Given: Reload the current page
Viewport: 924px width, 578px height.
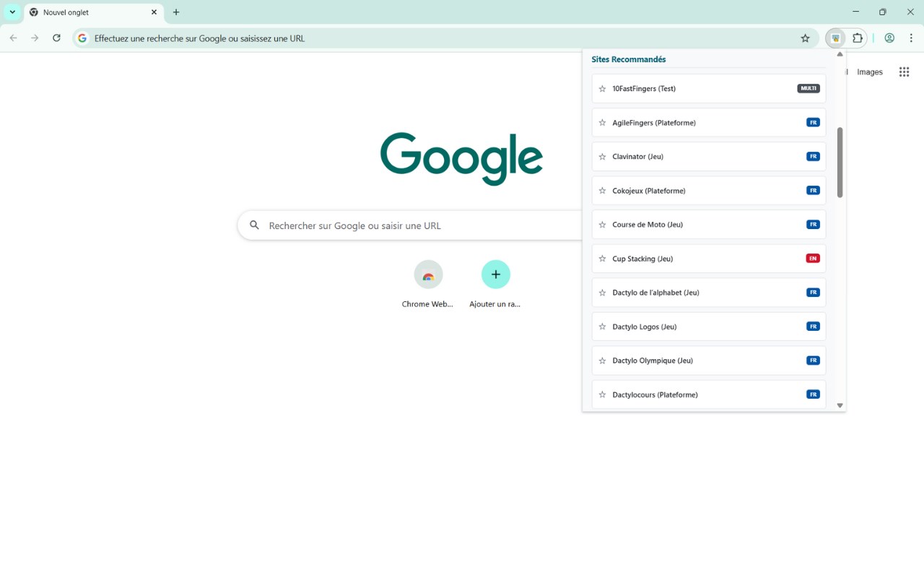Looking at the screenshot, I should click(56, 38).
